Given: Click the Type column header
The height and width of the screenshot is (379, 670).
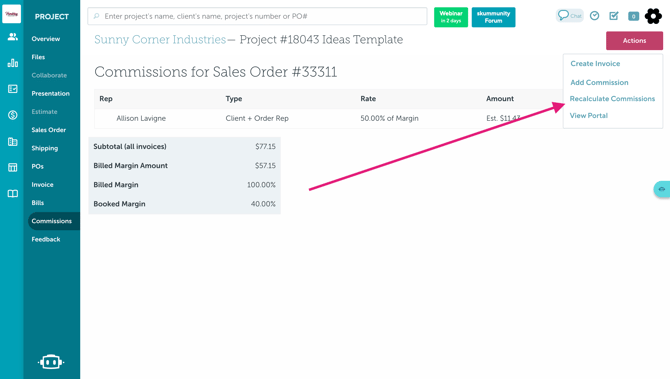Looking at the screenshot, I should (x=234, y=99).
